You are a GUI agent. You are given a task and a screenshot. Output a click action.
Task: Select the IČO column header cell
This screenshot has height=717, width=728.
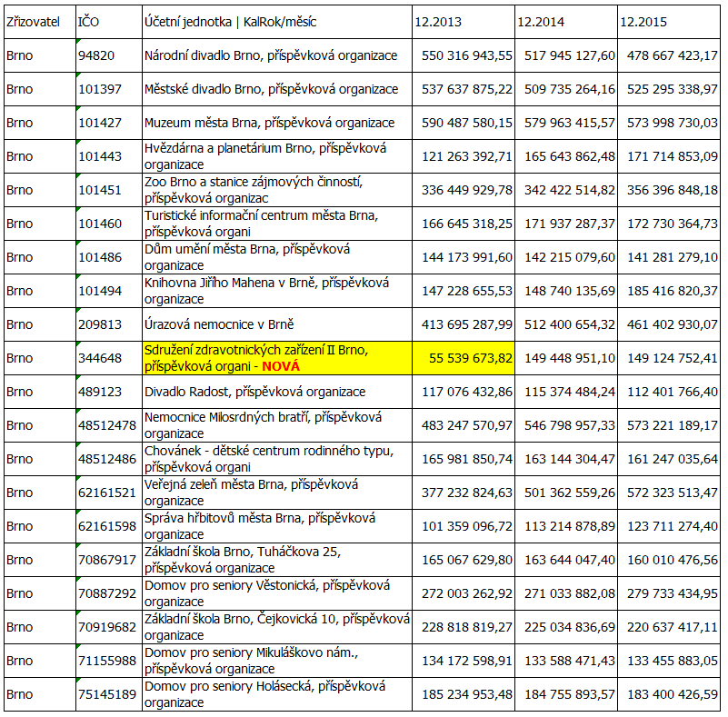point(109,22)
